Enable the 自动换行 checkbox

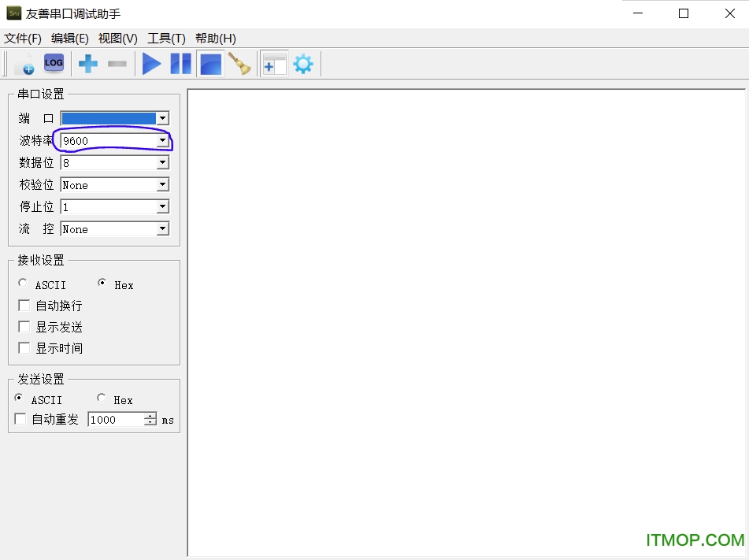point(24,306)
